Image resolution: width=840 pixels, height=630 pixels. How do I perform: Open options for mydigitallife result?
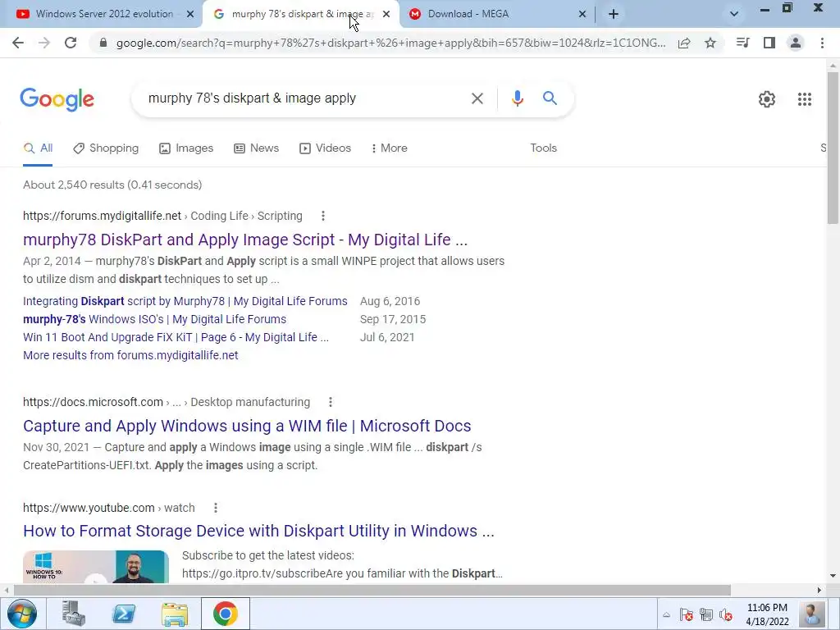[322, 216]
